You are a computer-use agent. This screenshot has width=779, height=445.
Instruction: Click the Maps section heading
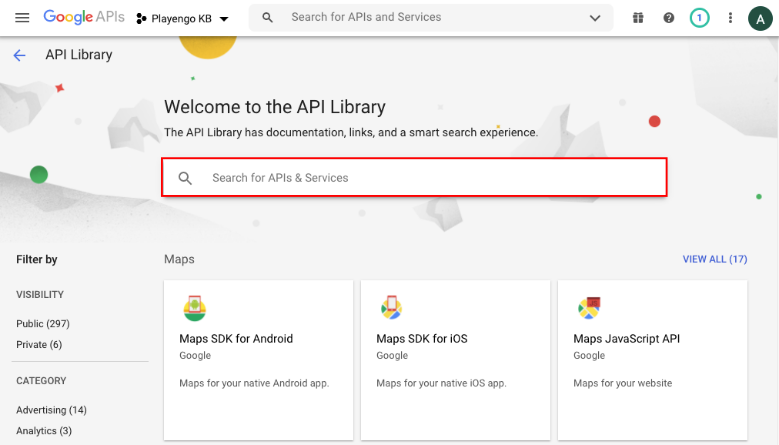coord(179,259)
